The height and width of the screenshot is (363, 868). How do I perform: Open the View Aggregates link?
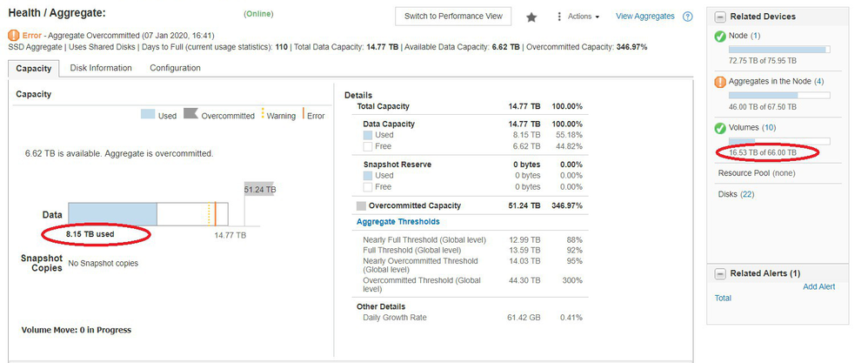click(x=644, y=17)
